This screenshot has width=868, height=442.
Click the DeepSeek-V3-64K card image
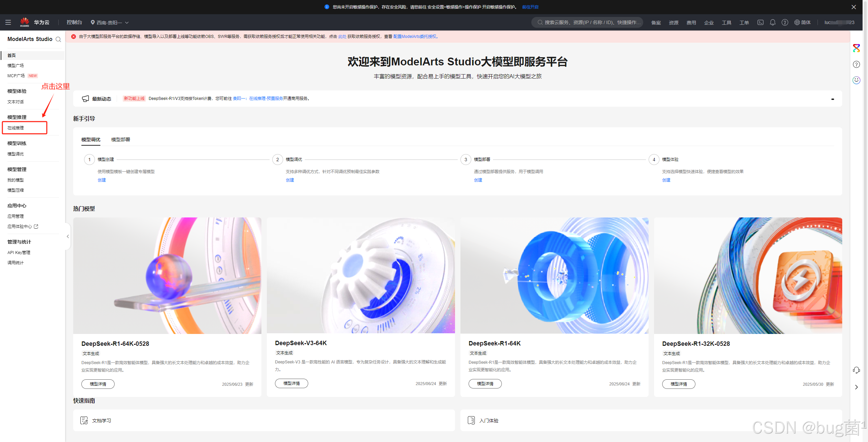[361, 275]
